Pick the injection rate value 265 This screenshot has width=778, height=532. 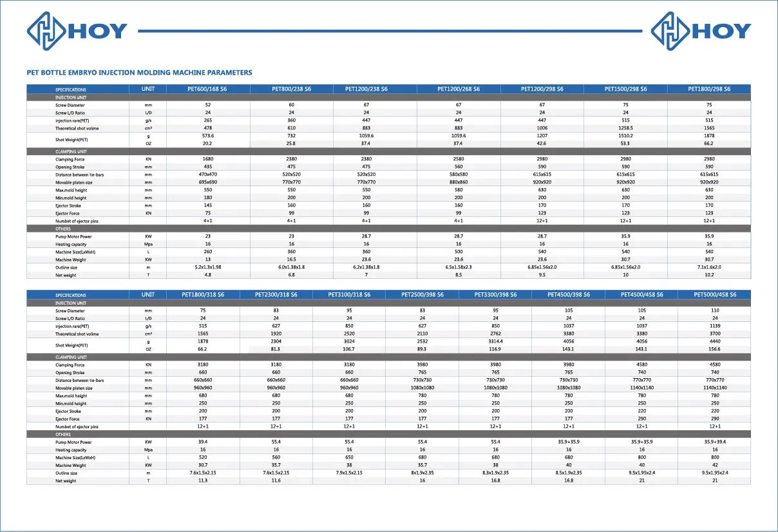pos(208,120)
